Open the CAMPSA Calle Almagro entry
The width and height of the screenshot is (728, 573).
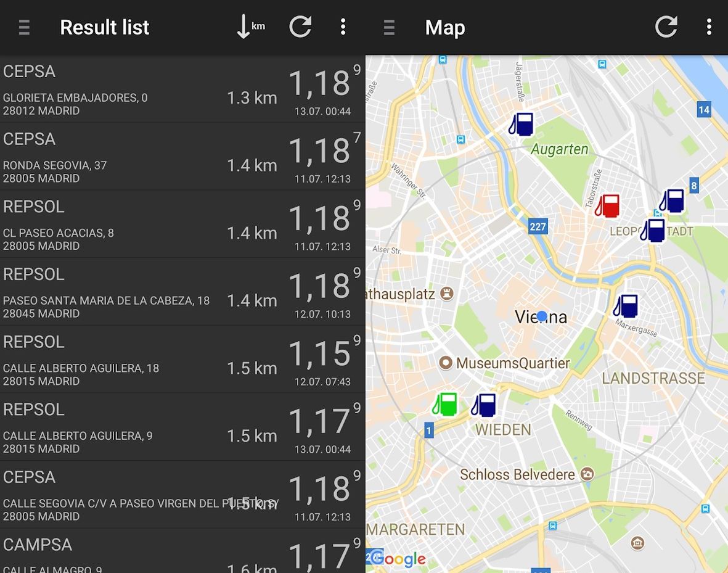[x=182, y=551]
